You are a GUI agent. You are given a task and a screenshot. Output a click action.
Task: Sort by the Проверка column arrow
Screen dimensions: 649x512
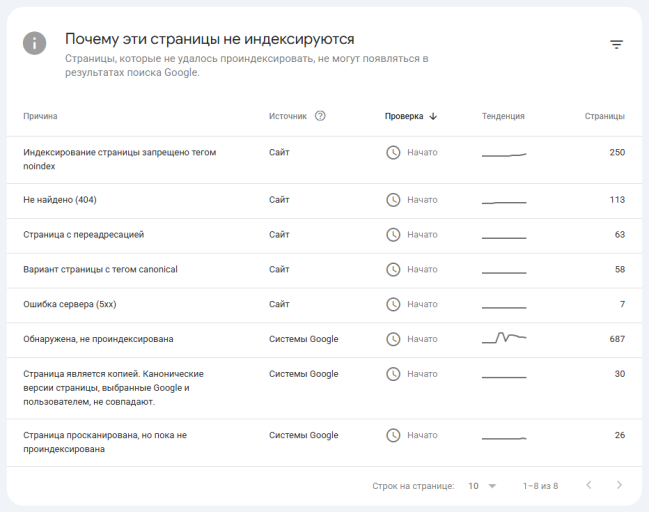pyautogui.click(x=433, y=116)
